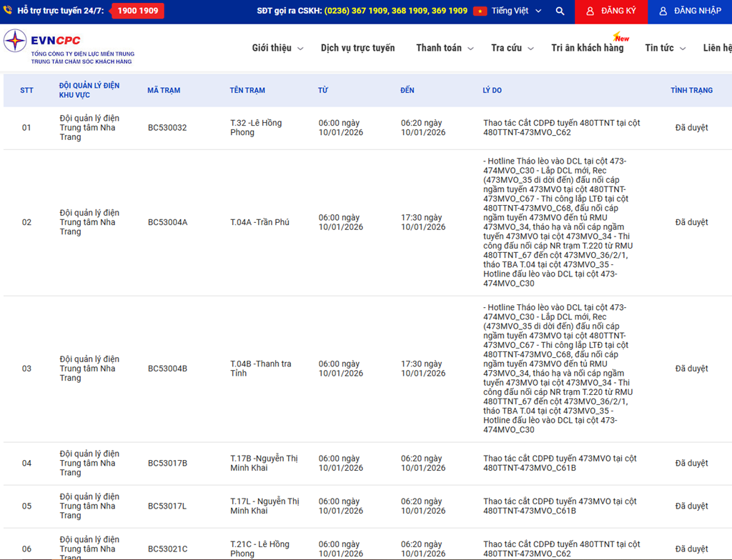Image resolution: width=732 pixels, height=560 pixels.
Task: Open Tri ân khách hàng menu item
Action: point(587,48)
